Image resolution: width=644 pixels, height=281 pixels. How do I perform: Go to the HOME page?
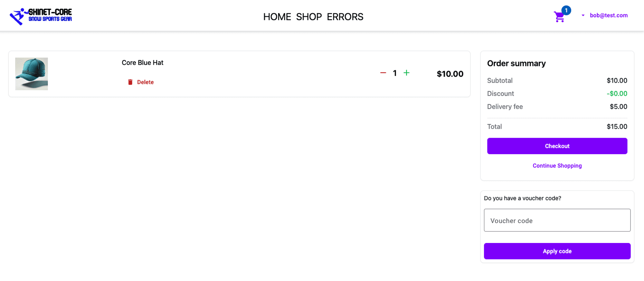pos(277,17)
